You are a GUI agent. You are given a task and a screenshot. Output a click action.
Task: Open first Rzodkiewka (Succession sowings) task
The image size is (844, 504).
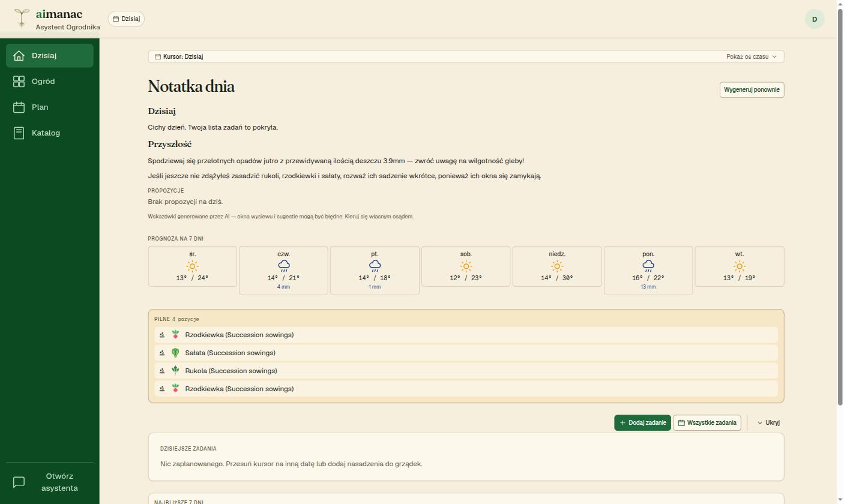pos(466,335)
